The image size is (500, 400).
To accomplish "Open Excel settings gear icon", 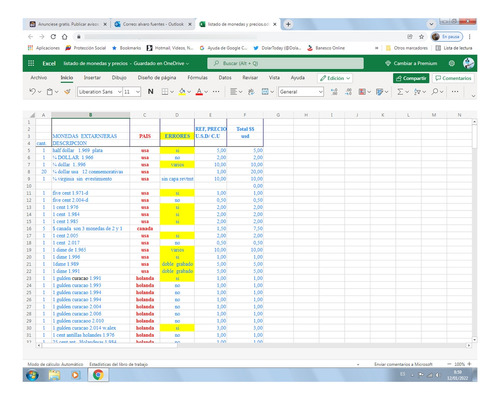I will pos(452,63).
